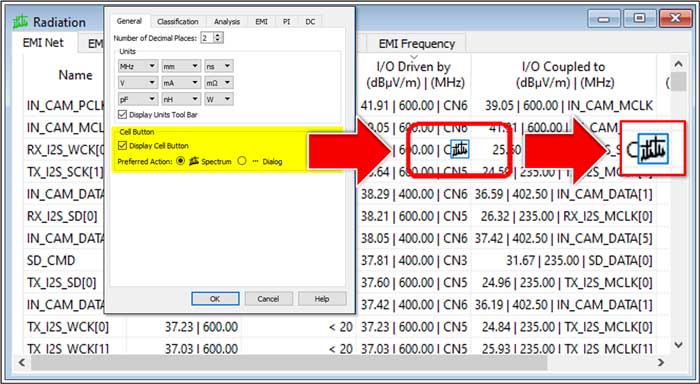Click the Cancel button in the dialog
Screen dimensions: 700x384
tap(268, 299)
